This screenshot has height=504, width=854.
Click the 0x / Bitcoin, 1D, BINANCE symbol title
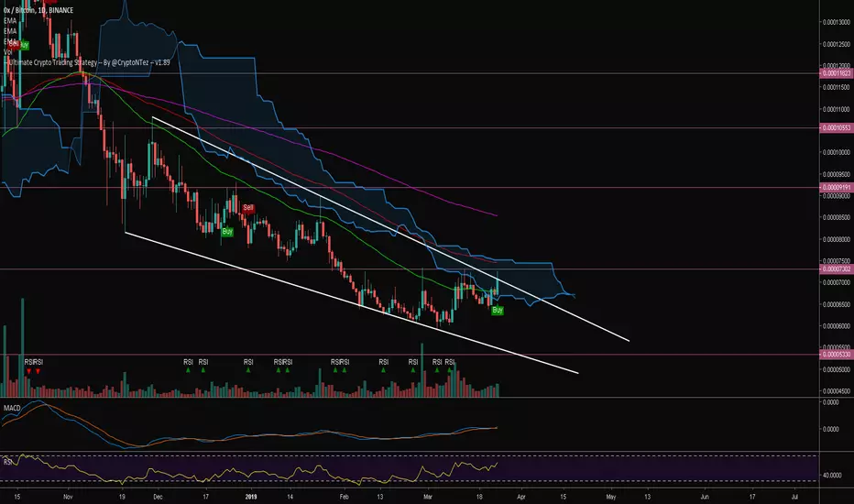point(38,10)
